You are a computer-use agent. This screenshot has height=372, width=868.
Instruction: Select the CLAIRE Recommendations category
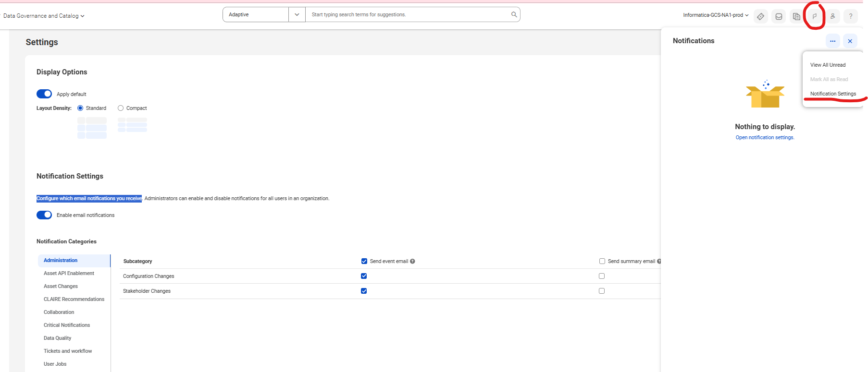[x=74, y=300]
